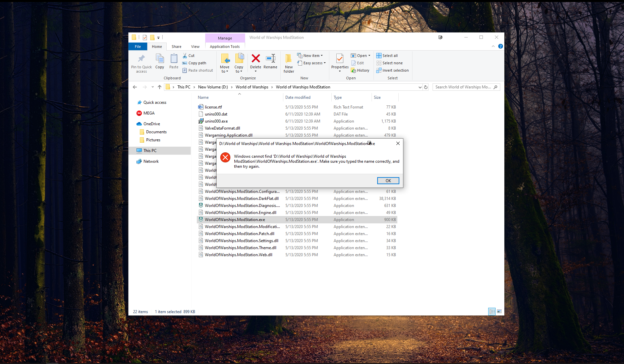The width and height of the screenshot is (624, 364).
Task: Click Select none
Action: click(389, 63)
